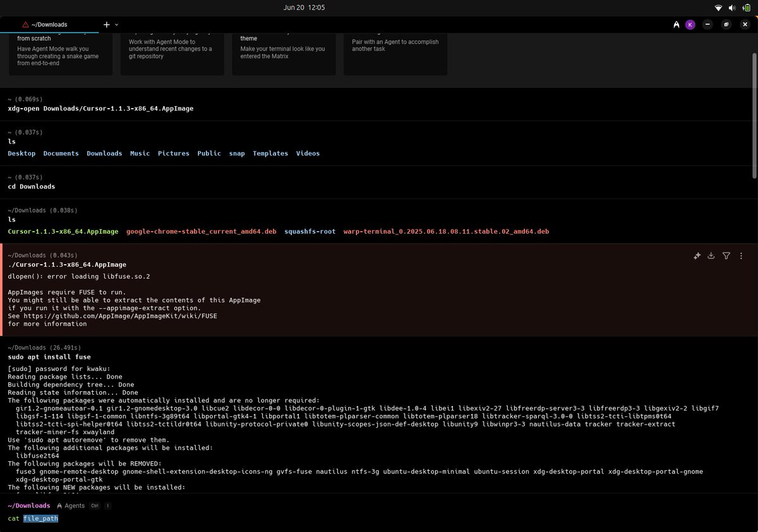
Task: Open the github.com AppImageKit wiki FUSE link
Action: 120,316
